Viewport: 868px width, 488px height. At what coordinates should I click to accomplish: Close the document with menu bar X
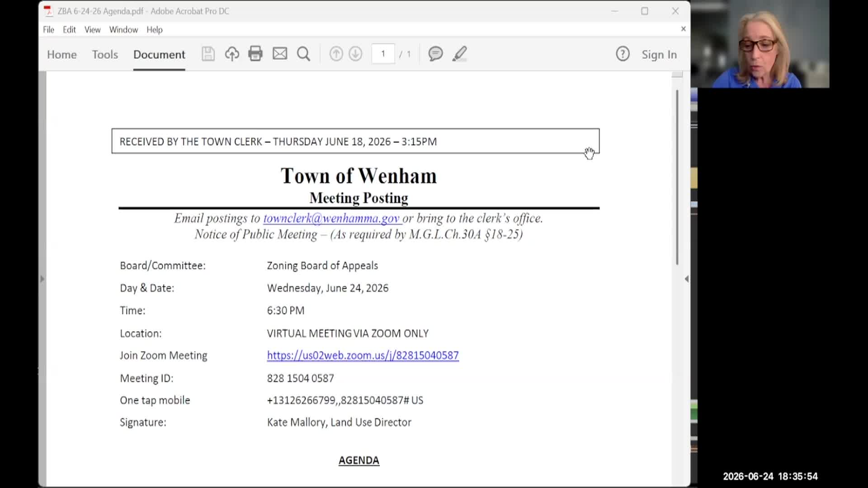coord(683,29)
